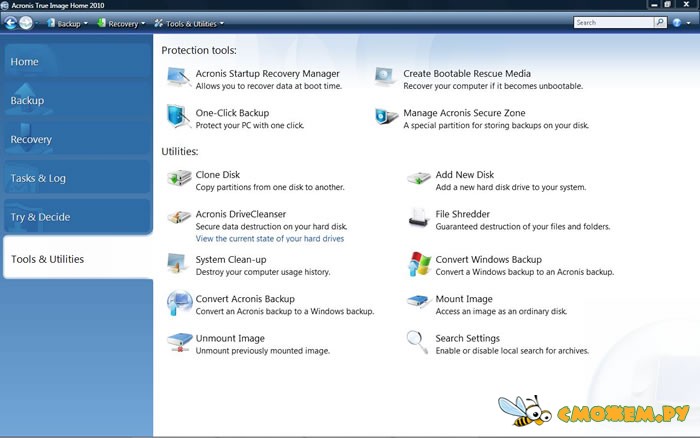Click the search magnifier button
This screenshot has width=700, height=438.
[x=660, y=22]
